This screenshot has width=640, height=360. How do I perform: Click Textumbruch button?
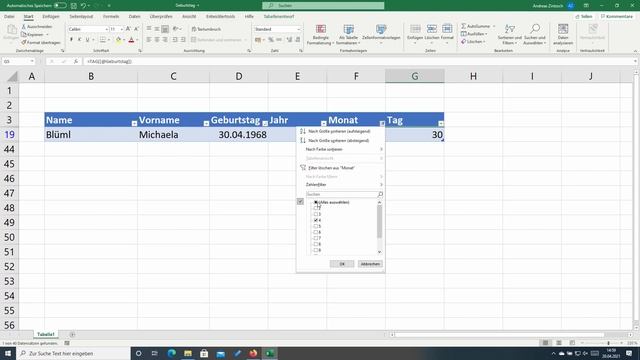(206, 29)
